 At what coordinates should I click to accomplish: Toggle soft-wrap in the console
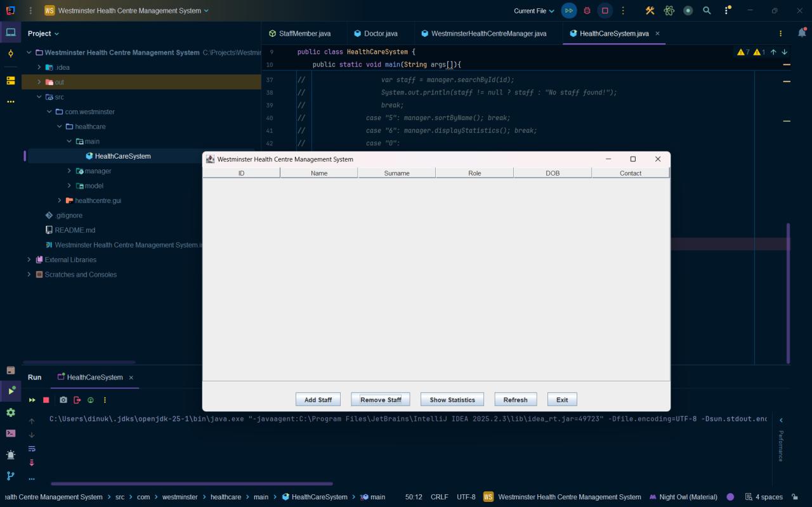coord(32,449)
